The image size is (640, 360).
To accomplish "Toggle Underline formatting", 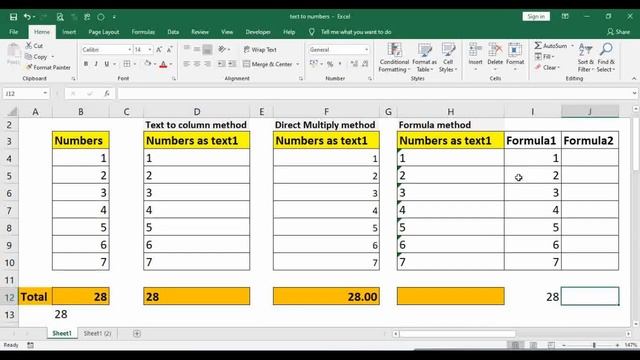I will click(x=107, y=64).
